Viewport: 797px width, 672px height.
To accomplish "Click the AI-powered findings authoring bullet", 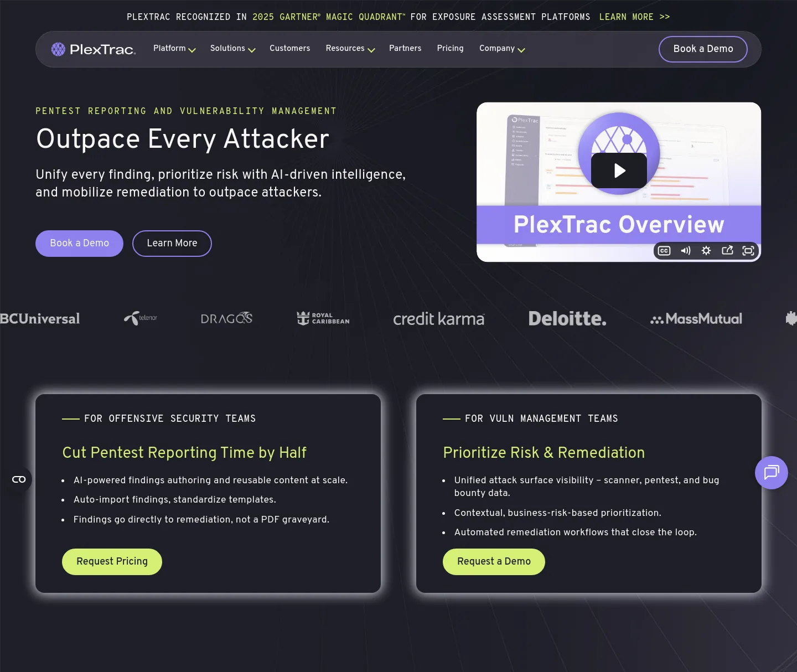I will (210, 480).
